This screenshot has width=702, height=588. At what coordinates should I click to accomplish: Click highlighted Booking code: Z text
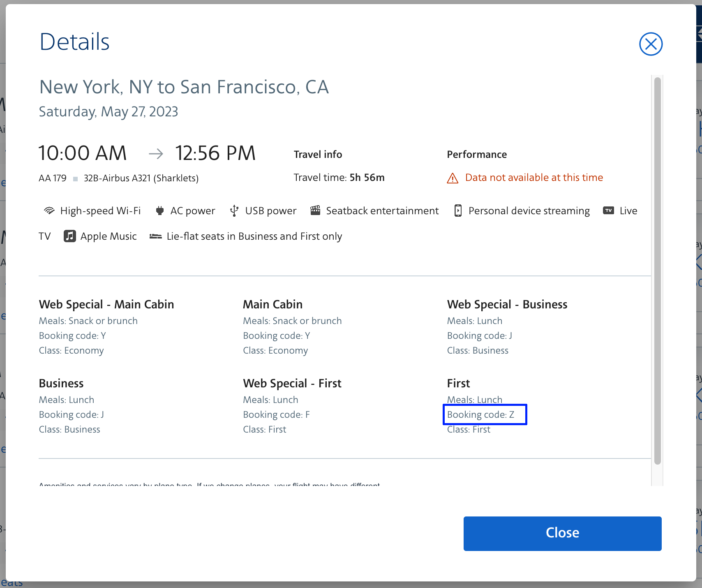click(x=481, y=414)
